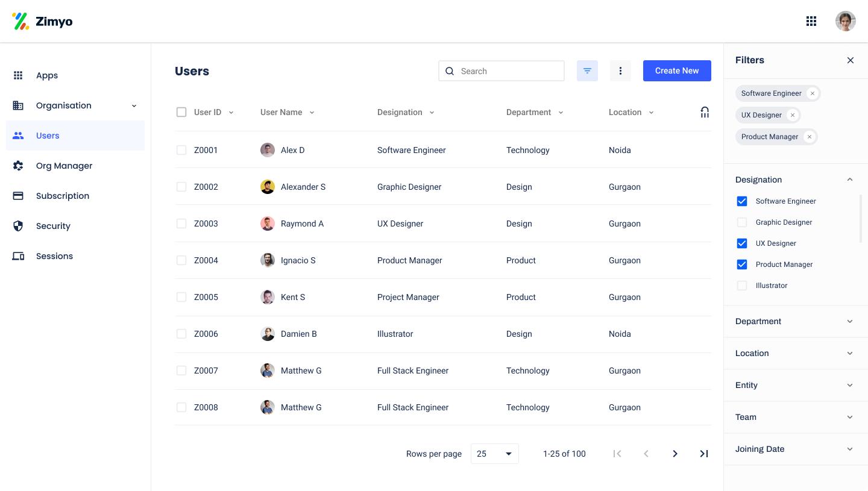Screen dimensions: 868x491
Task: Go to Subscription in the sidebar
Action: (x=63, y=196)
